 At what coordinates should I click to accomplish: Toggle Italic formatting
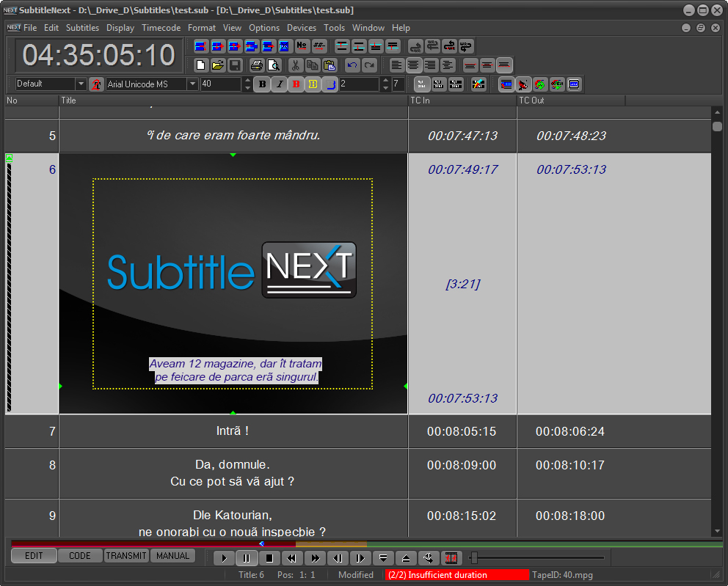click(x=280, y=84)
